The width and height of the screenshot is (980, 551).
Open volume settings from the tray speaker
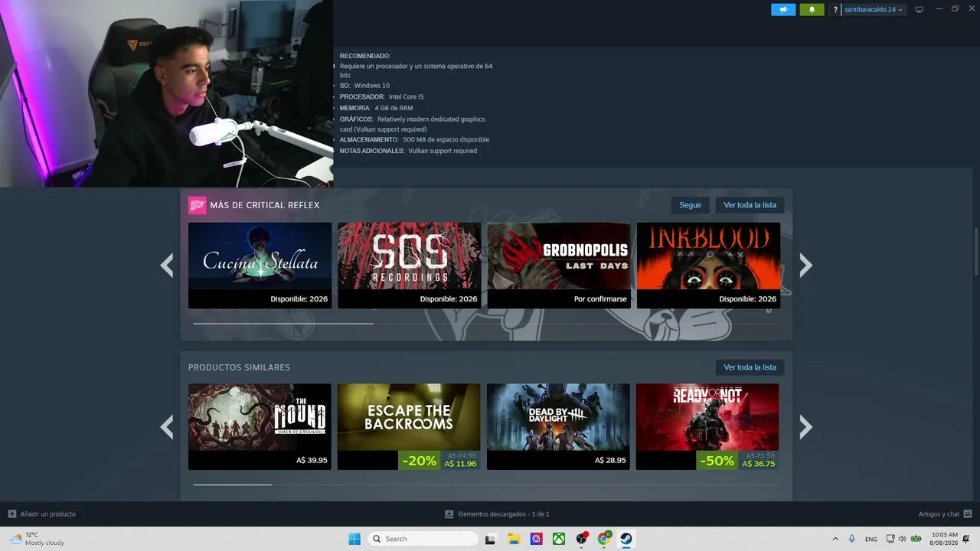tap(902, 539)
